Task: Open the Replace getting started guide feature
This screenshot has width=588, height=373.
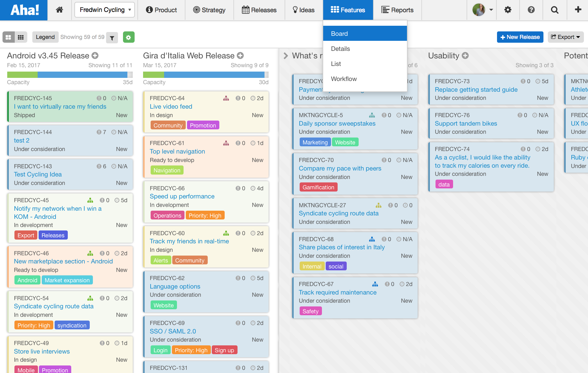Action: click(x=476, y=89)
